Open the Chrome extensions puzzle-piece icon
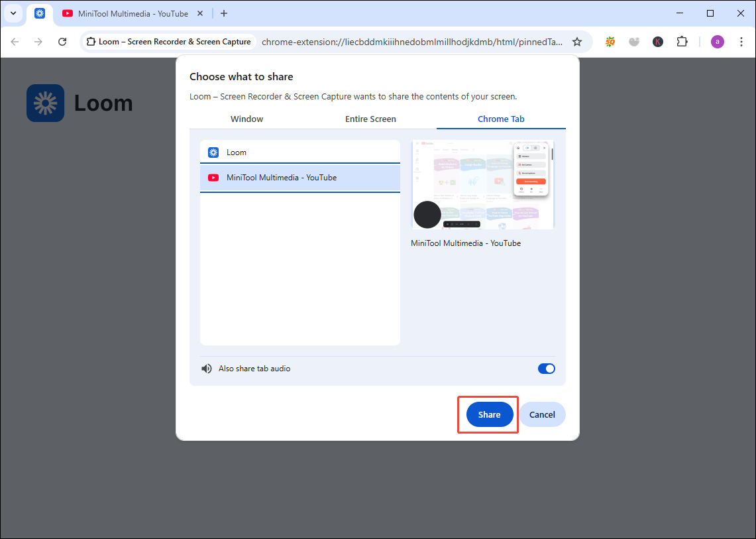The height and width of the screenshot is (539, 756). click(682, 41)
